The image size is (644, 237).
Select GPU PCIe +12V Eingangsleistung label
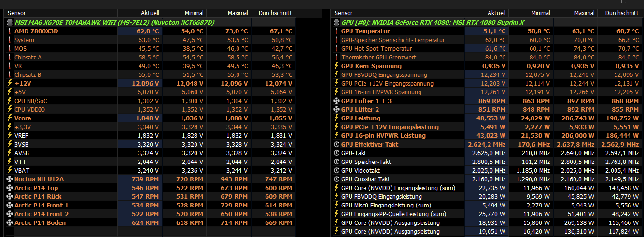click(x=390, y=127)
